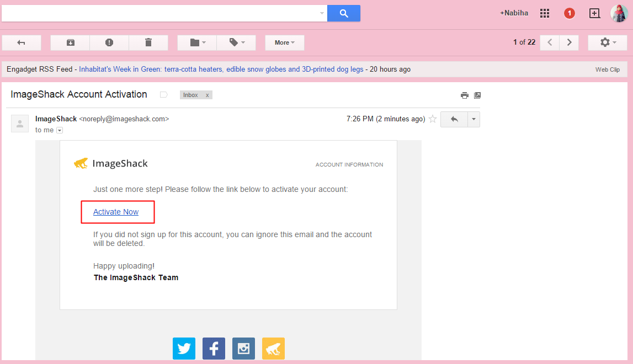Reply to ImageShack email
Image resolution: width=633 pixels, height=364 pixels.
(454, 120)
